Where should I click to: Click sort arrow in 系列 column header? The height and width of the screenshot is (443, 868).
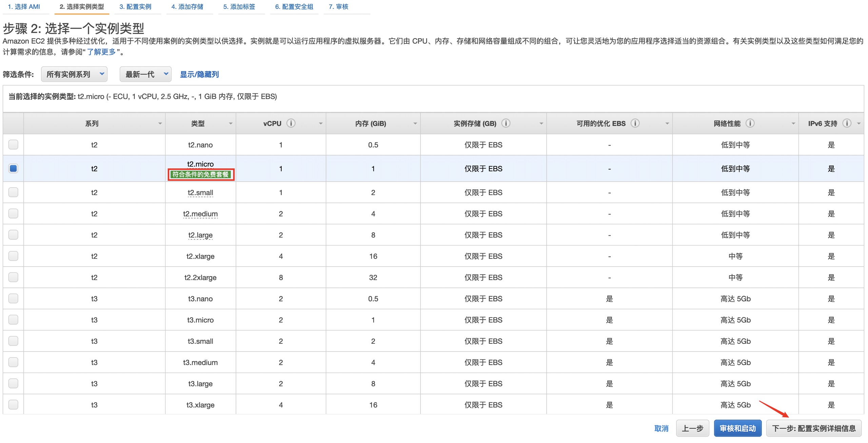(160, 124)
